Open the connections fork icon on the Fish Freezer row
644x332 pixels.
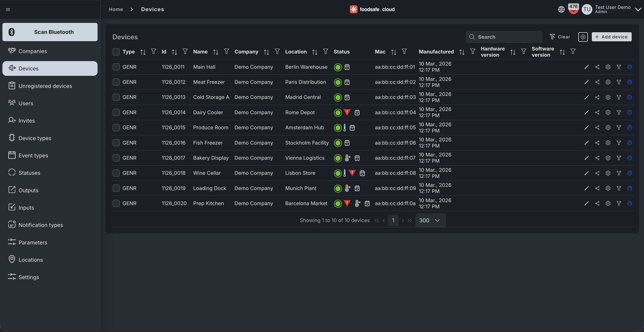(x=619, y=143)
